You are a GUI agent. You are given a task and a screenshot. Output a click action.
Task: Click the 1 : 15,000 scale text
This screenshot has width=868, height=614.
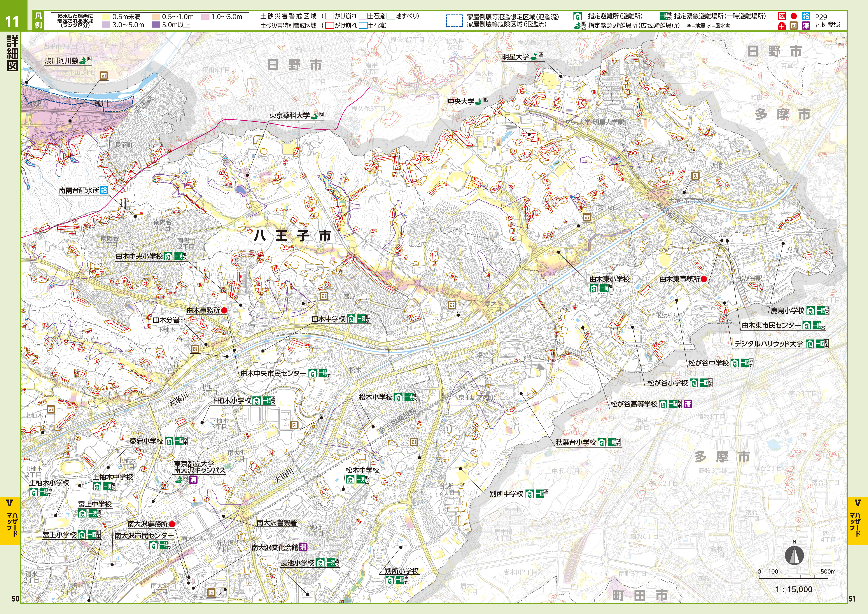point(794,589)
